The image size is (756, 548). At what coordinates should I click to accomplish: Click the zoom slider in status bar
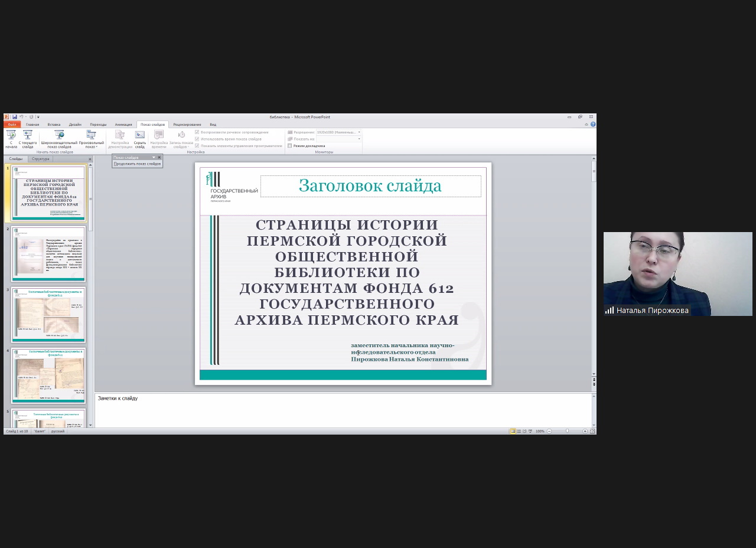567,432
